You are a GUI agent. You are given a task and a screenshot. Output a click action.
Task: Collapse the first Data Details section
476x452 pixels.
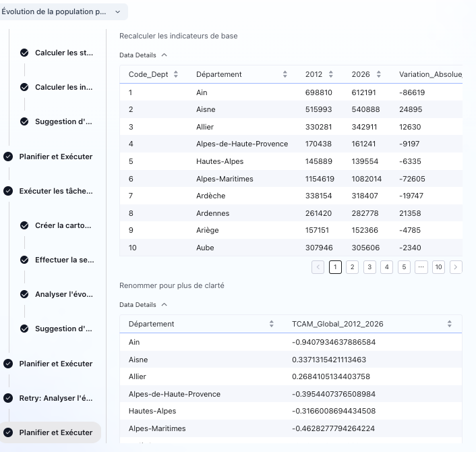[x=164, y=55]
